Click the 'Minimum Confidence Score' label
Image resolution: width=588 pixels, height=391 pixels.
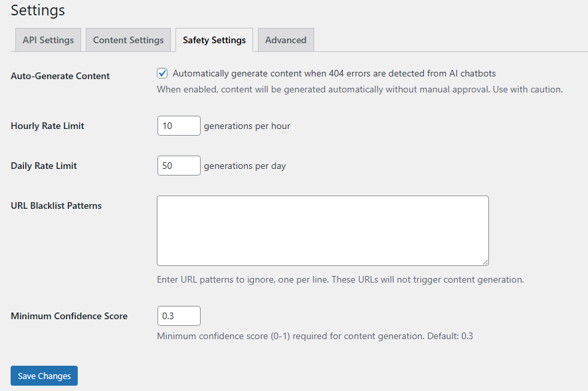[x=69, y=316]
